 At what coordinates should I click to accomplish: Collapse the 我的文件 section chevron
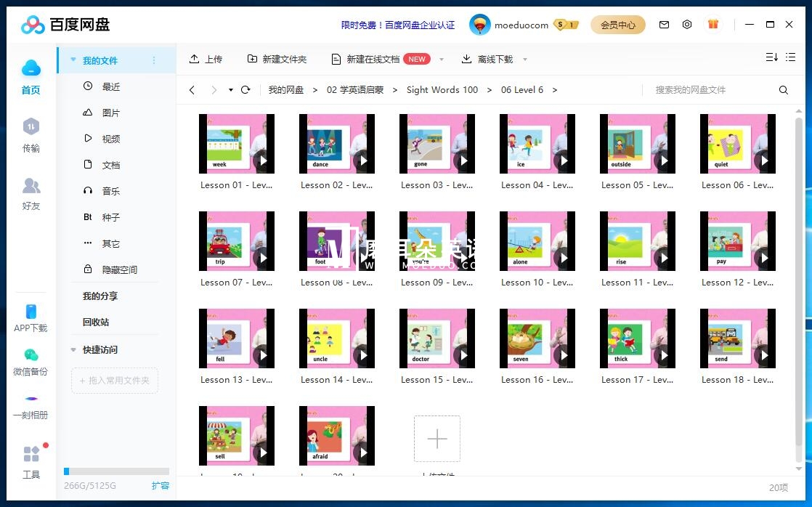pos(72,60)
